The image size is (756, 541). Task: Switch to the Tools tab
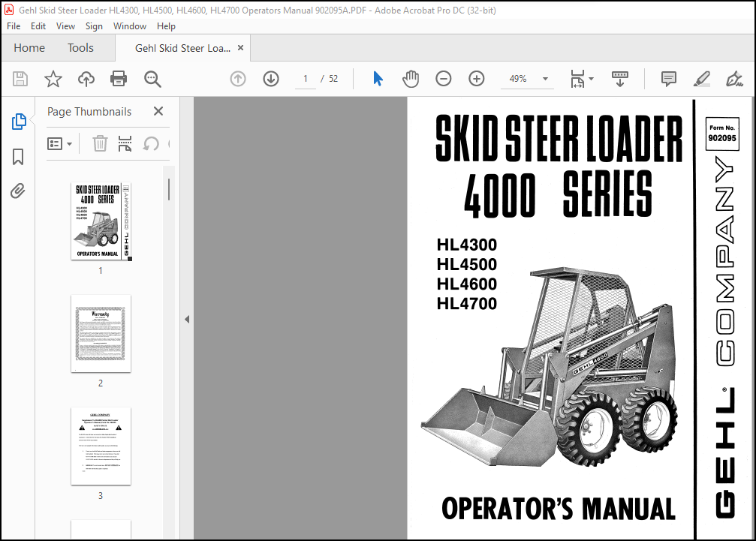pos(80,48)
